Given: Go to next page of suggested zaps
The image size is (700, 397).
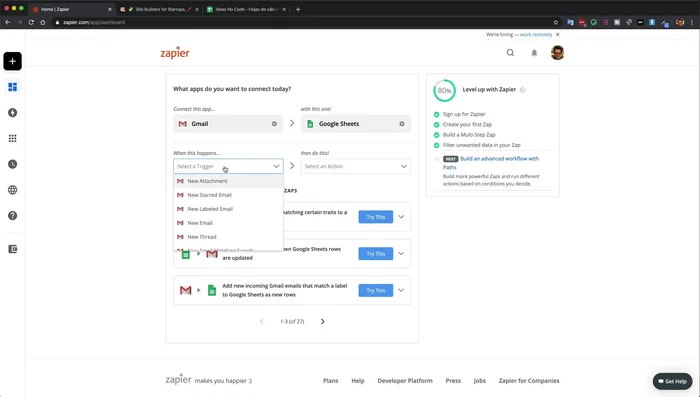Looking at the screenshot, I should 322,322.
